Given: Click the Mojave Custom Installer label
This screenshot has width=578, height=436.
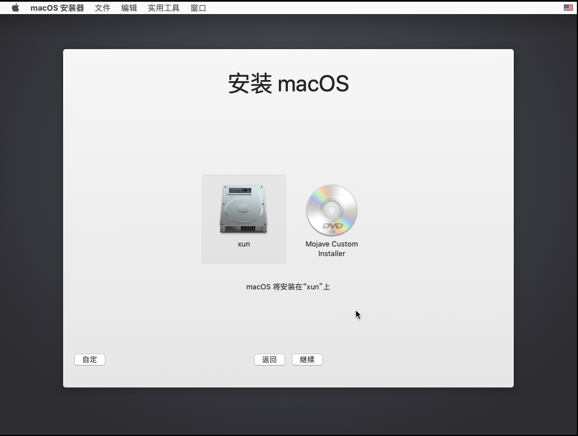Looking at the screenshot, I should click(331, 249).
